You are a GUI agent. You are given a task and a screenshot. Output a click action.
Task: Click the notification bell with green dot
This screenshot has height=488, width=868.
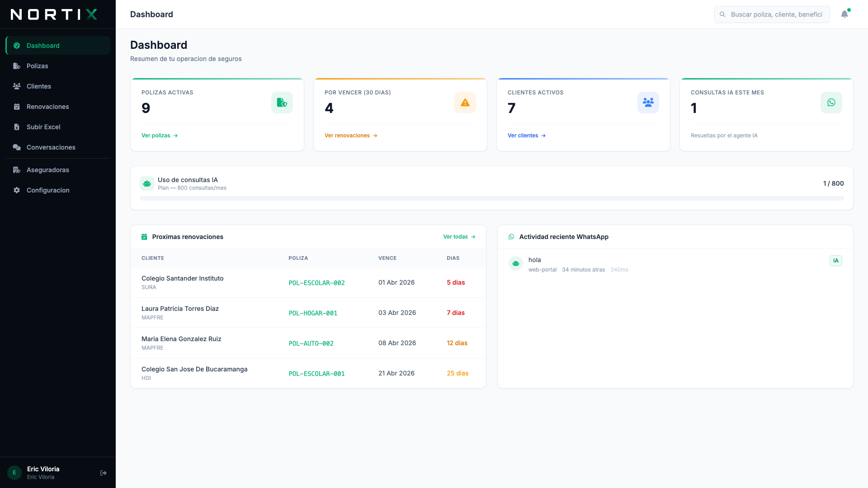(844, 14)
